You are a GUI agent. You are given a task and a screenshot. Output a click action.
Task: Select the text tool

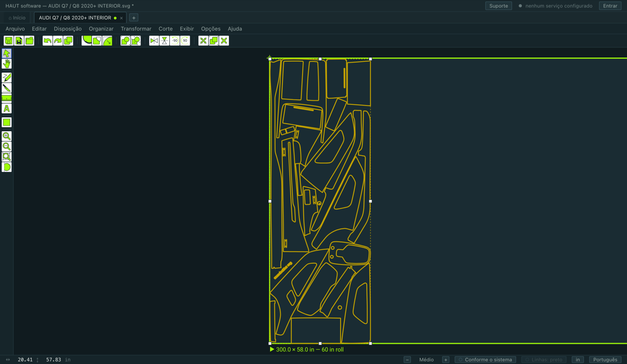coord(7,109)
